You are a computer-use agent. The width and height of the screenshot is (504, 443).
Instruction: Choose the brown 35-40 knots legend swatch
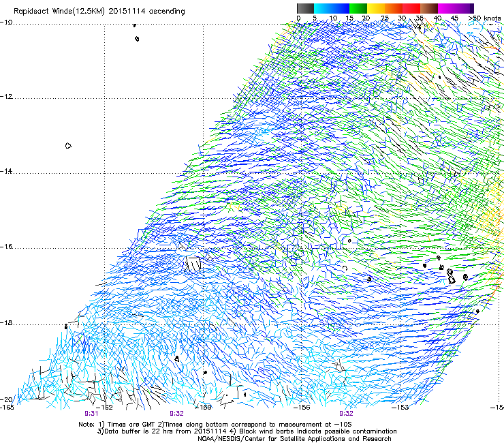(x=429, y=8)
